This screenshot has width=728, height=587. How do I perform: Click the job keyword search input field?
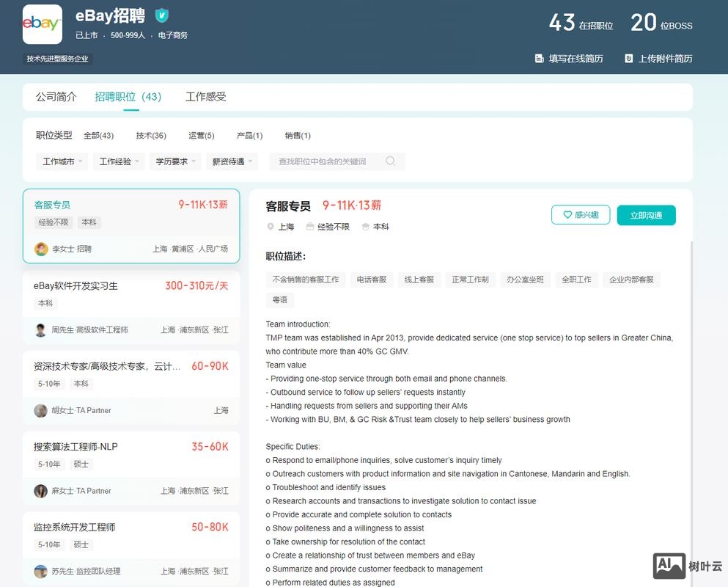[x=326, y=161]
